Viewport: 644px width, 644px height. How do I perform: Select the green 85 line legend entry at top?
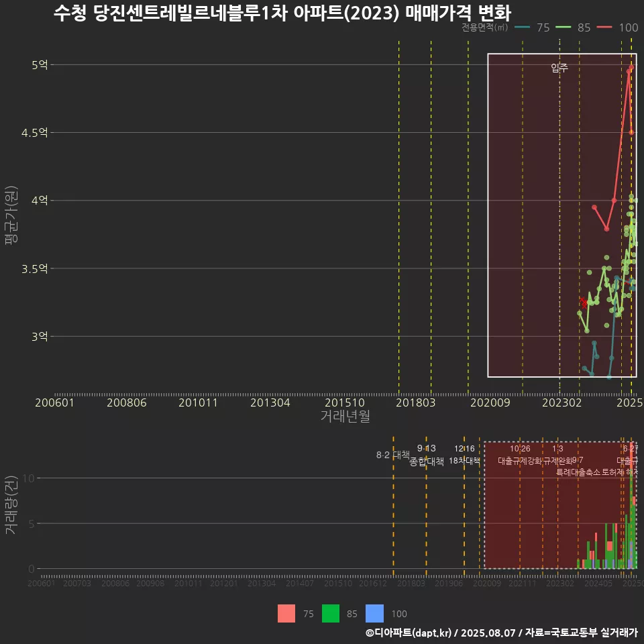pos(572,28)
